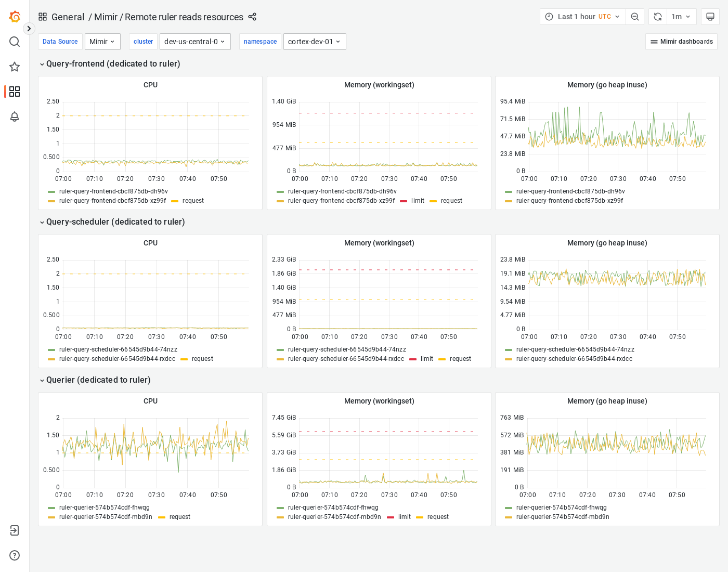Viewport: 728px width, 572px height.
Task: Expand the sidebar with the chevron arrow
Action: [29, 29]
